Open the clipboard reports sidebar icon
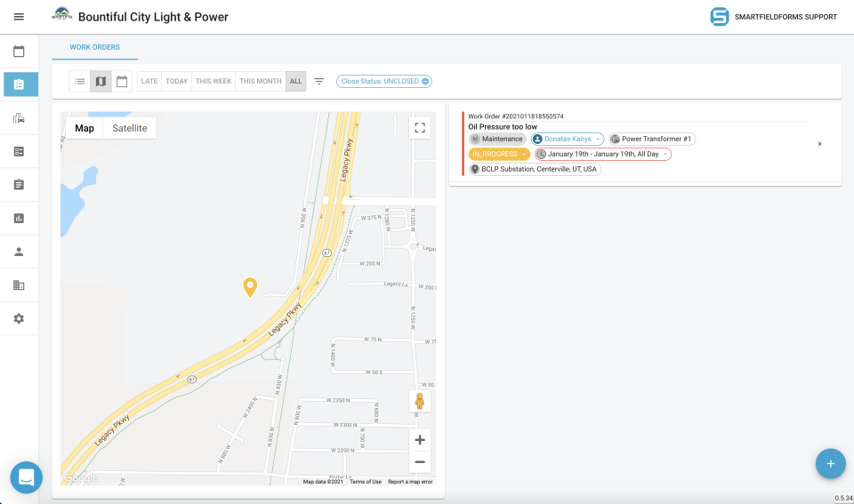Image resolution: width=854 pixels, height=504 pixels. click(x=19, y=185)
